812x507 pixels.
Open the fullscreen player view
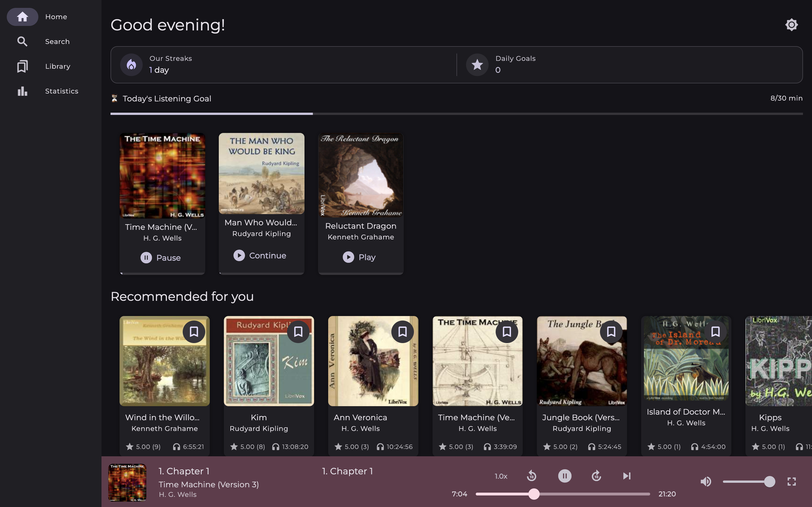tap(791, 482)
